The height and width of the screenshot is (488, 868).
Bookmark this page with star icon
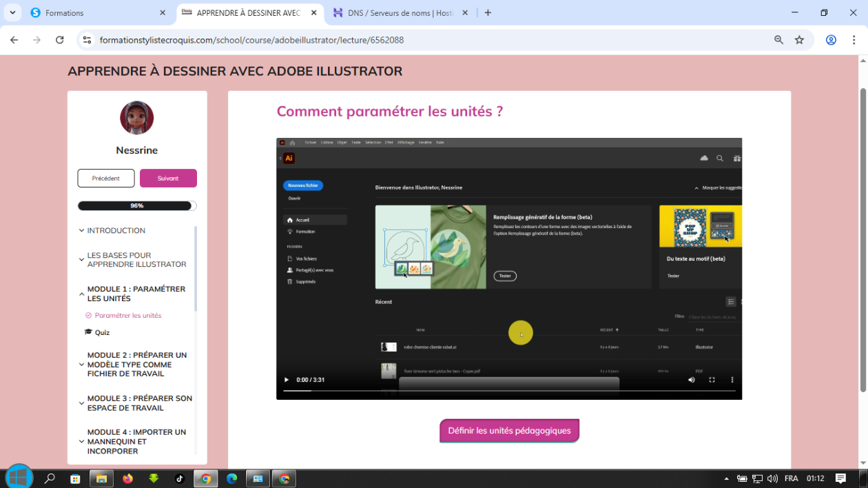[x=799, y=40]
